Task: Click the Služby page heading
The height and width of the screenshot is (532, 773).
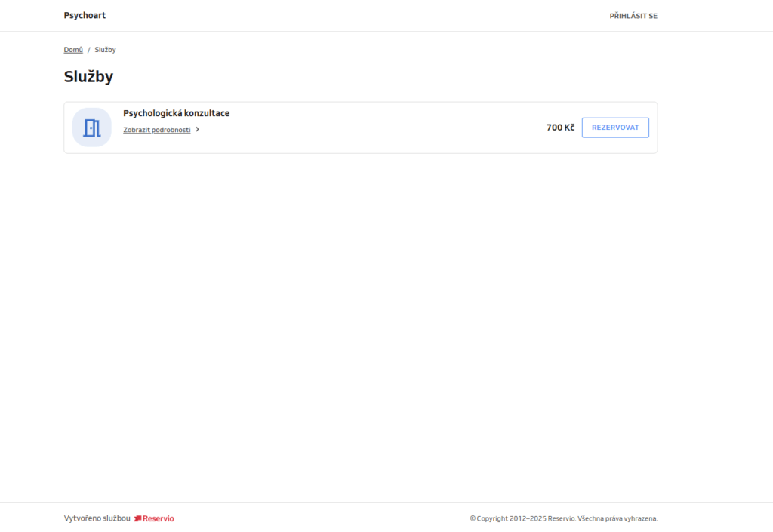Action: (x=88, y=76)
